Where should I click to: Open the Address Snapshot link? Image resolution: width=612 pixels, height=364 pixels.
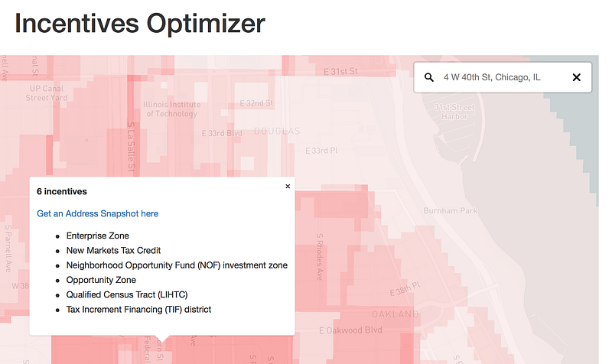(x=98, y=213)
